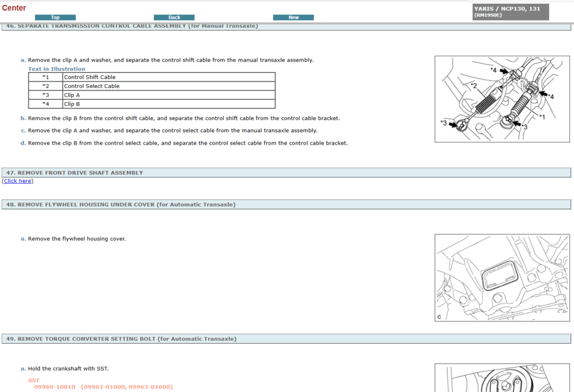Click the SST part number 09960-10010
Screen dimensions: 574x392
click(55, 387)
